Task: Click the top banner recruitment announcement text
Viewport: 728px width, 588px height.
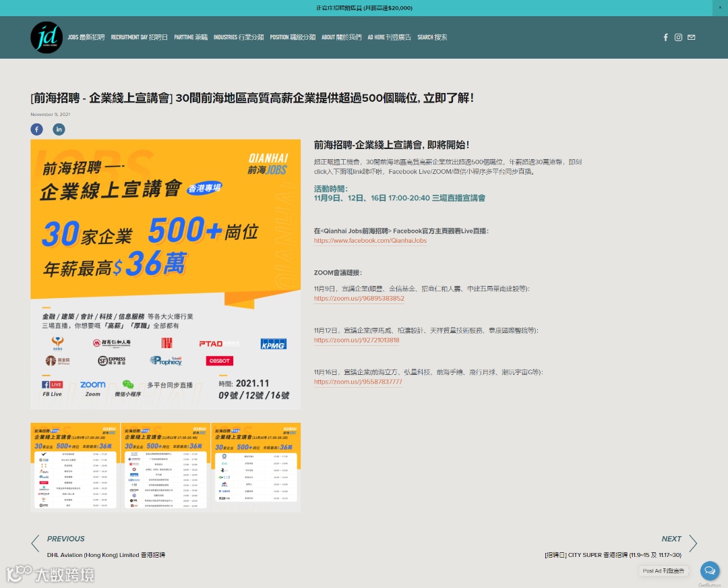Action: [x=365, y=8]
